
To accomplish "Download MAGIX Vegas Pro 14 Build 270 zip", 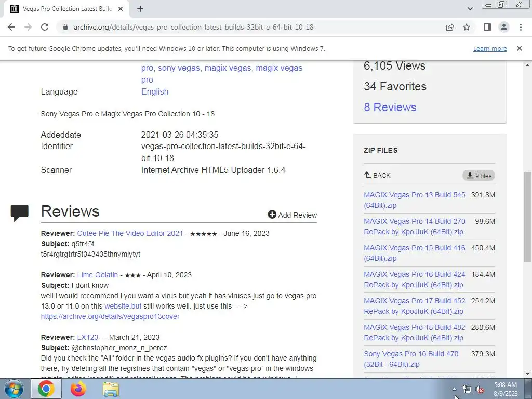I will point(414,227).
